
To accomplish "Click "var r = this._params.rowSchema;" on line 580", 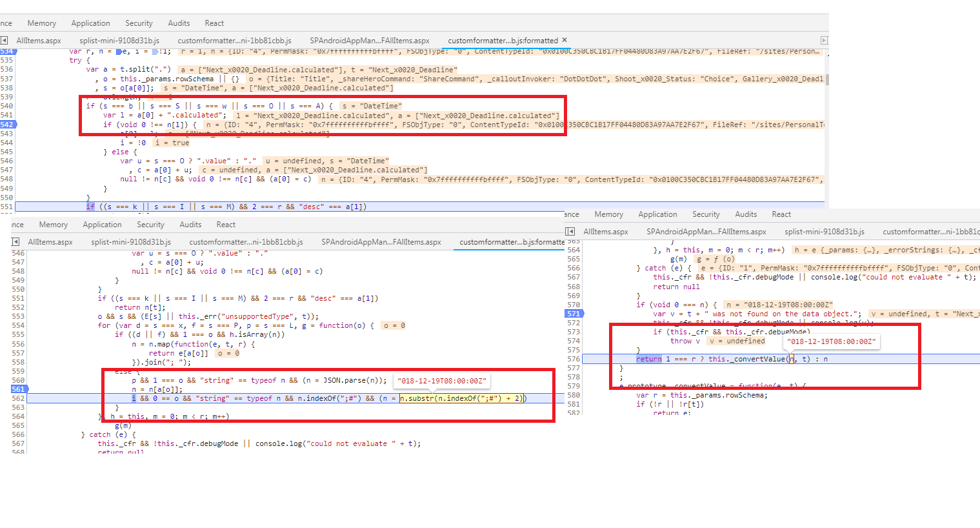I will [702, 395].
